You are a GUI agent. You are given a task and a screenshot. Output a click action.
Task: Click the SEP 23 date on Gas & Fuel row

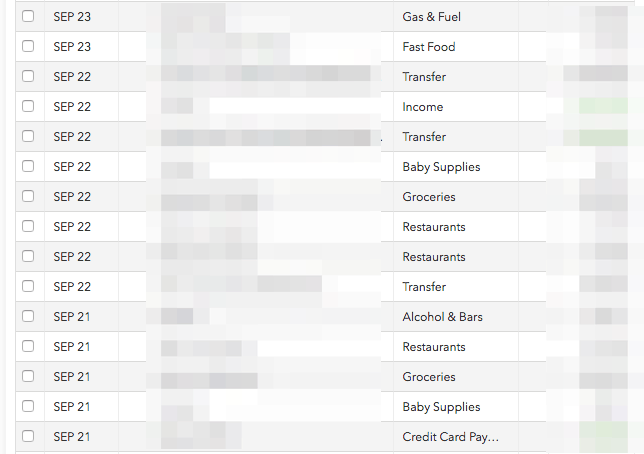pos(72,17)
